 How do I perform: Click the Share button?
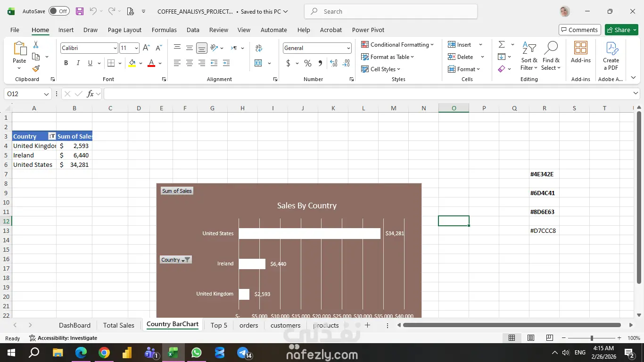621,30
